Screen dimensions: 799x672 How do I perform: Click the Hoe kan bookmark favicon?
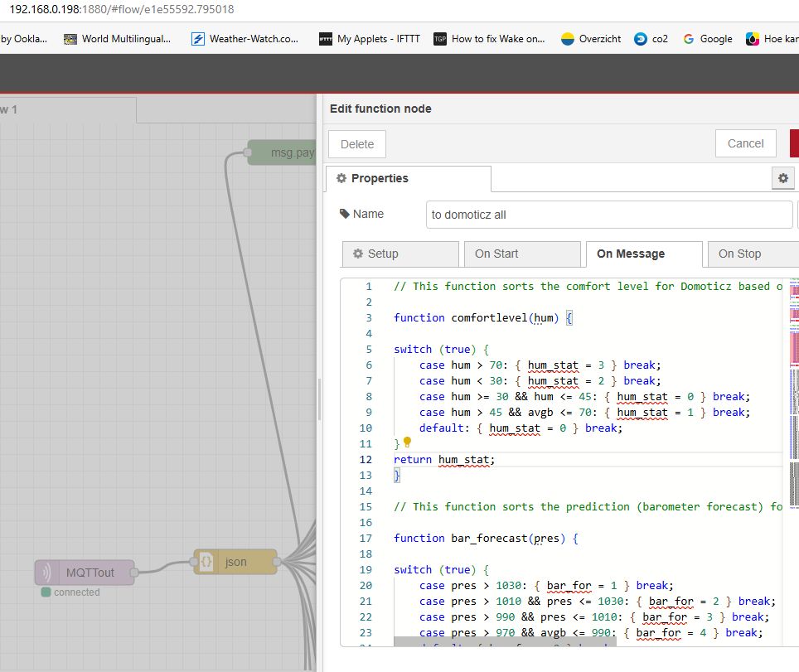pos(752,39)
